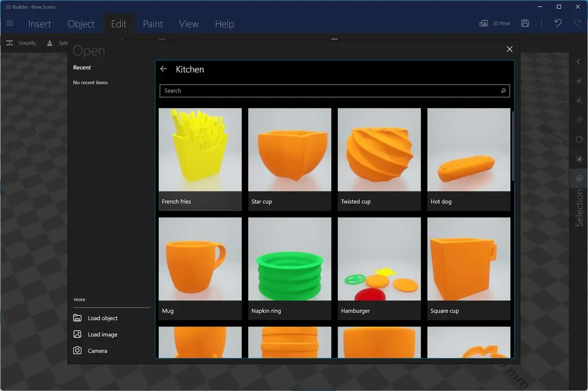Click the Undo arrow icon
588x391 pixels.
(x=557, y=23)
